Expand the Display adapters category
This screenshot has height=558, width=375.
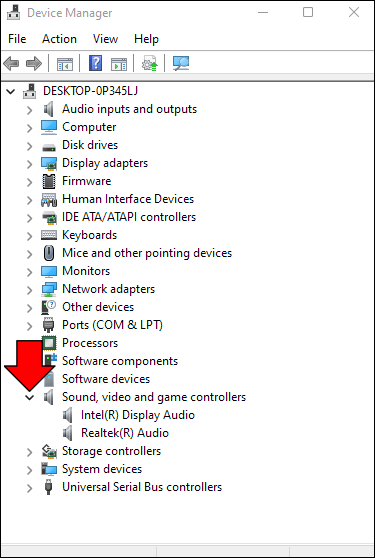30,163
